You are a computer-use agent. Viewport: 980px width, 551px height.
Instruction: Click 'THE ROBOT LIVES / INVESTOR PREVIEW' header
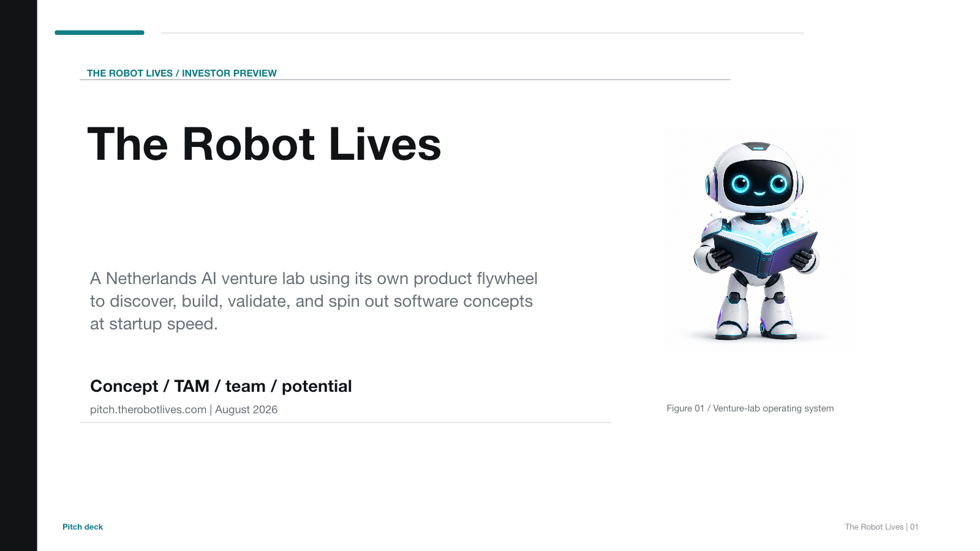point(182,73)
